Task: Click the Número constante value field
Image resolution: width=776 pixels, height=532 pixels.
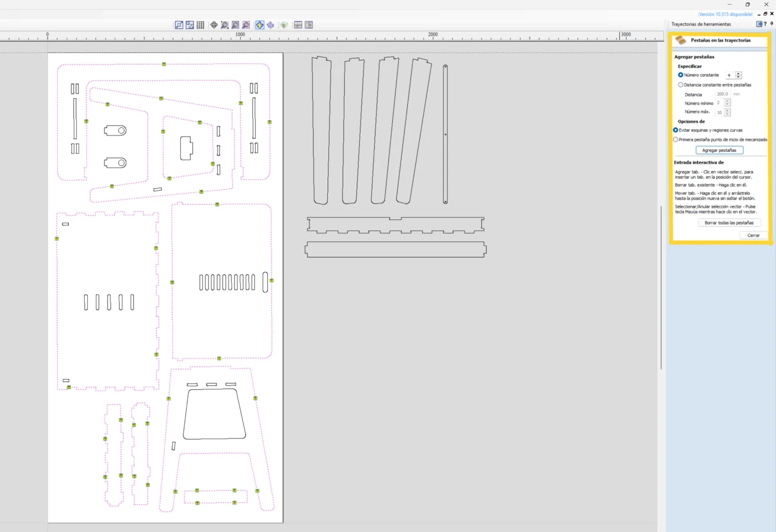Action: 730,75
